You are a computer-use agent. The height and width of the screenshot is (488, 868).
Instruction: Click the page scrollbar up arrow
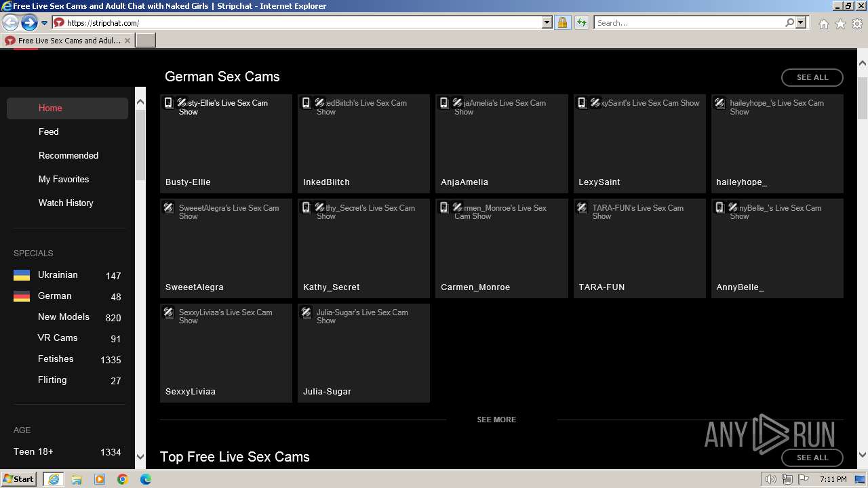(x=863, y=62)
